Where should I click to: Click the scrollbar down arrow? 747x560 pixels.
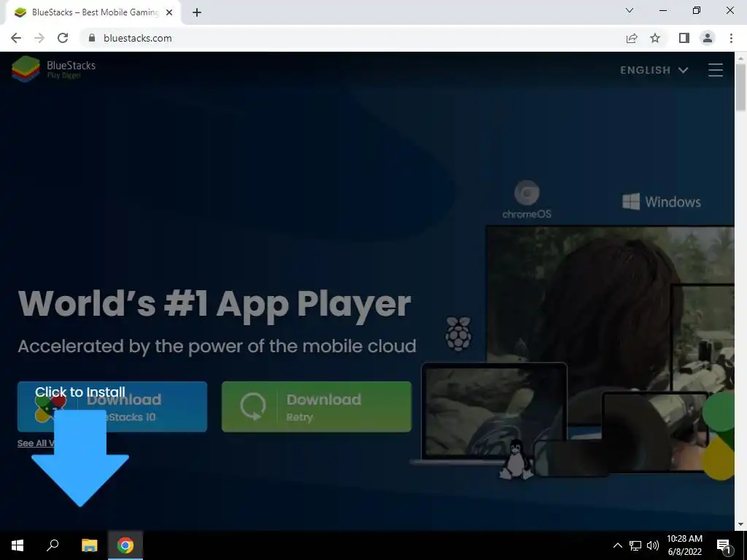pos(740,524)
